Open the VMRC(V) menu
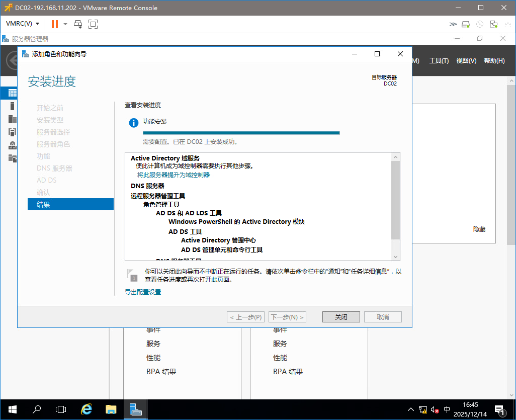This screenshot has width=516, height=420. (x=22, y=24)
